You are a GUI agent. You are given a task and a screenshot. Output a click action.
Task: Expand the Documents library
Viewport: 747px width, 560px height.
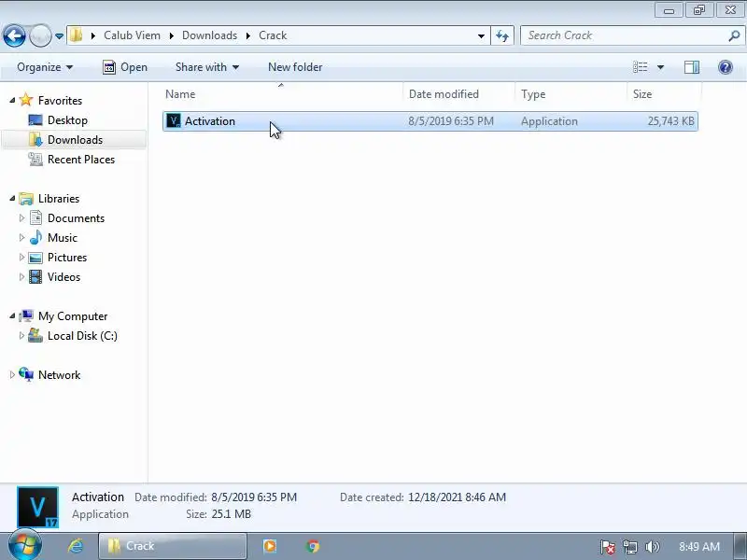pyautogui.click(x=21, y=218)
